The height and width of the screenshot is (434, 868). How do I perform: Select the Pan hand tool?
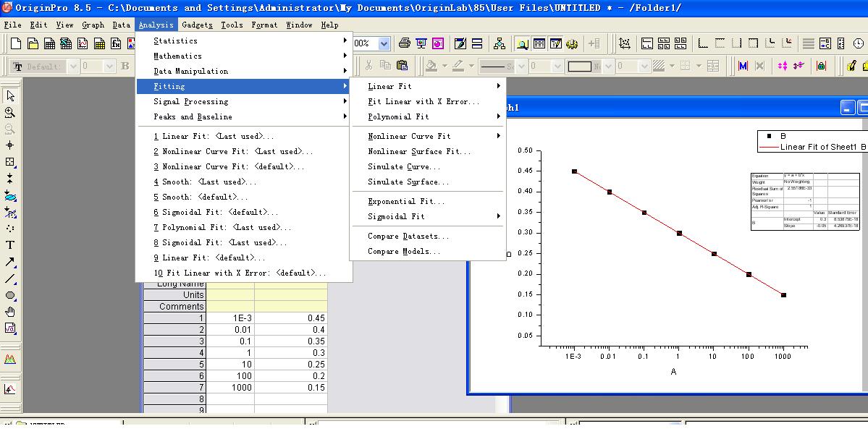click(10, 312)
